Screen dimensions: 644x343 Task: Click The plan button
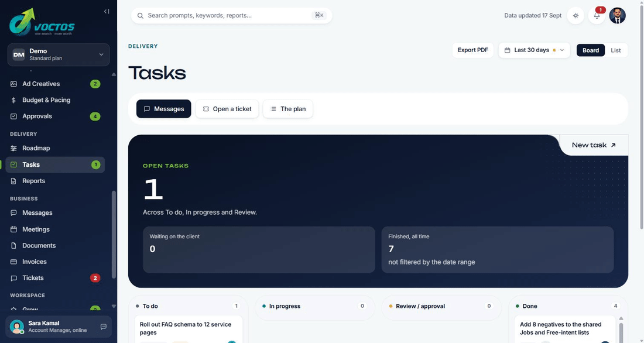(x=288, y=109)
